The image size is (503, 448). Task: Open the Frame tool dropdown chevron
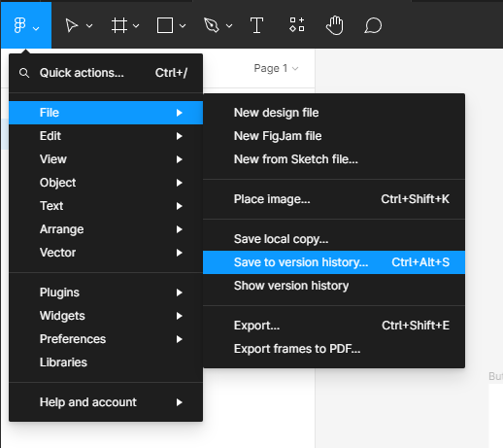tap(136, 26)
